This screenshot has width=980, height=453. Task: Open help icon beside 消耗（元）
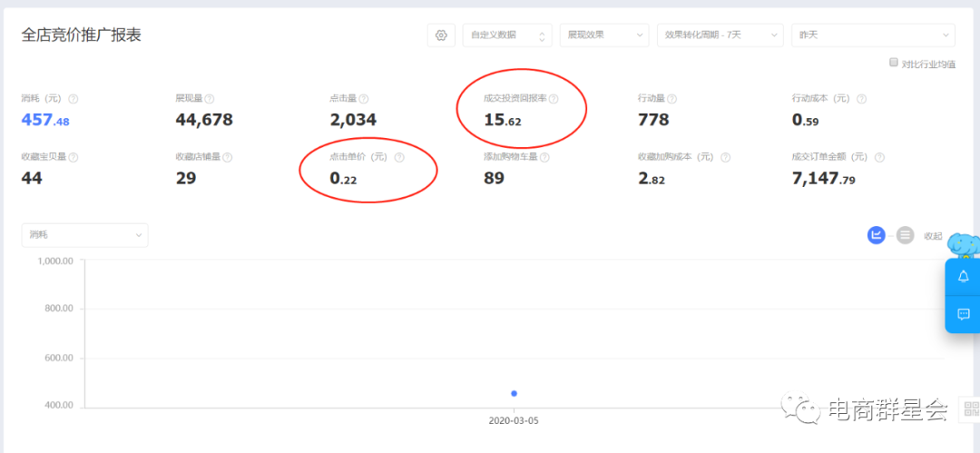[x=73, y=99]
